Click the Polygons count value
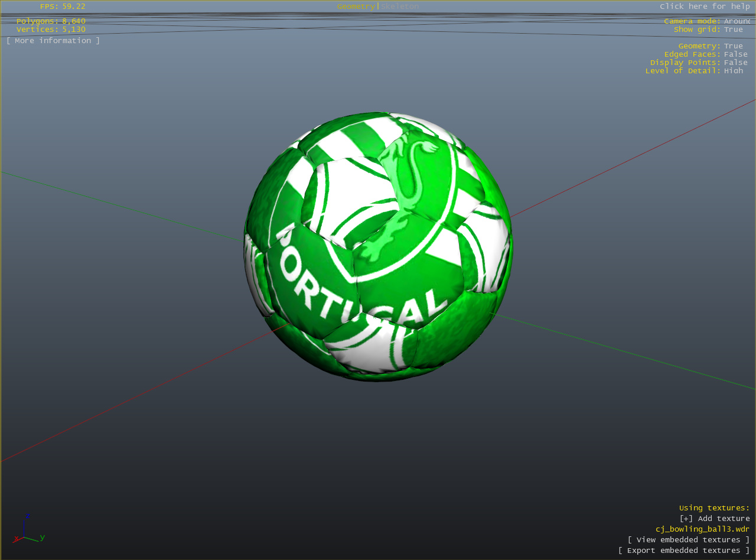This screenshot has width=756, height=560. coord(74,21)
